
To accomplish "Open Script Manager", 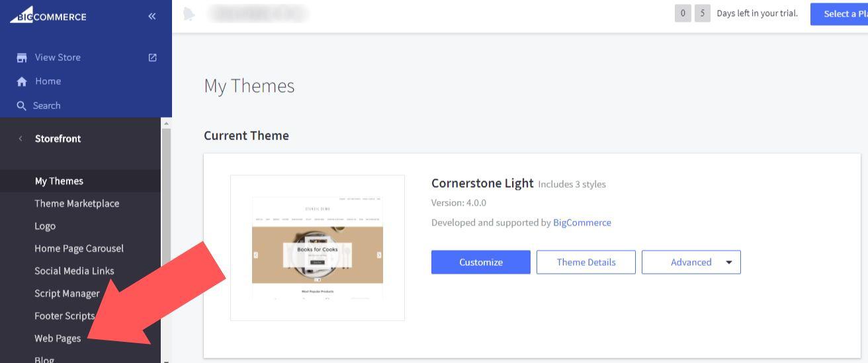I will point(67,294).
